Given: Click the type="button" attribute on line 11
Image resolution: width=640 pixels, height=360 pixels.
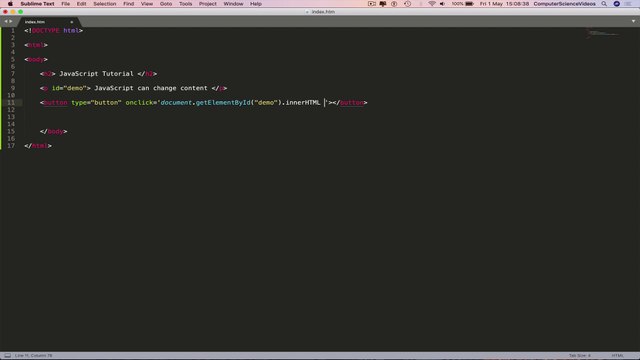Looking at the screenshot, I should (x=96, y=102).
